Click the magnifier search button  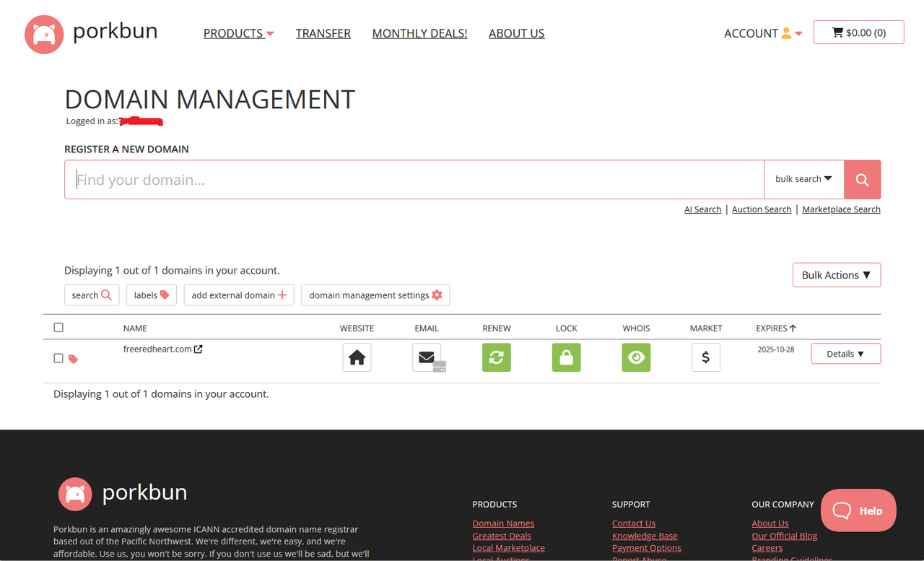tap(862, 180)
